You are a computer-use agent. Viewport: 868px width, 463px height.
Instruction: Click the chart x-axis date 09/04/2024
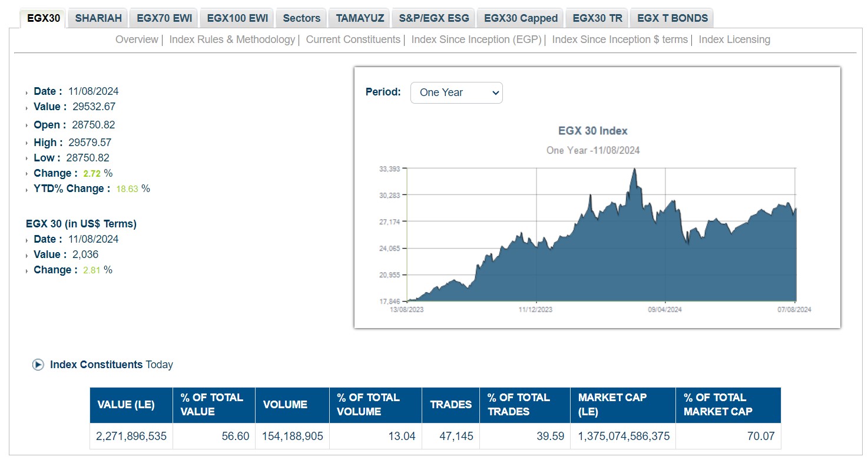point(664,309)
